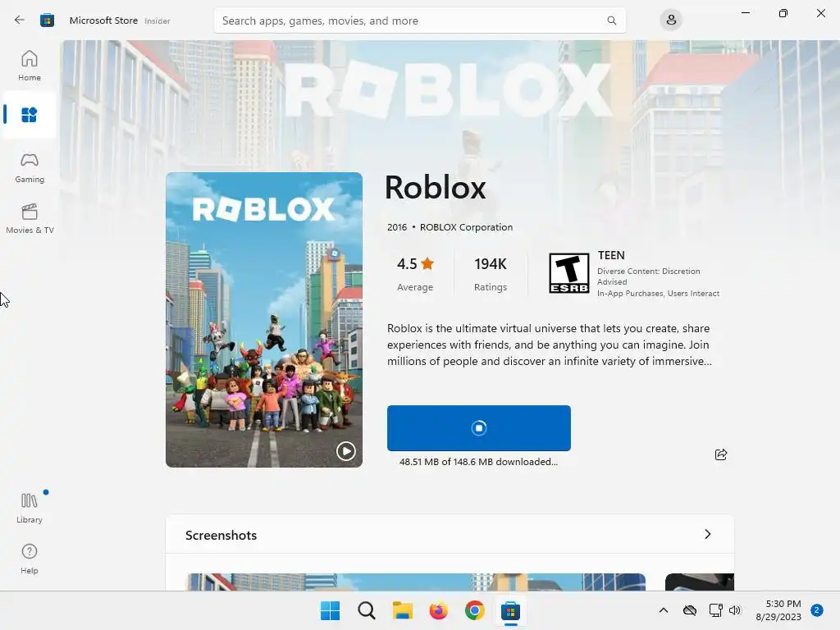Stop the Roblox download

(479, 428)
